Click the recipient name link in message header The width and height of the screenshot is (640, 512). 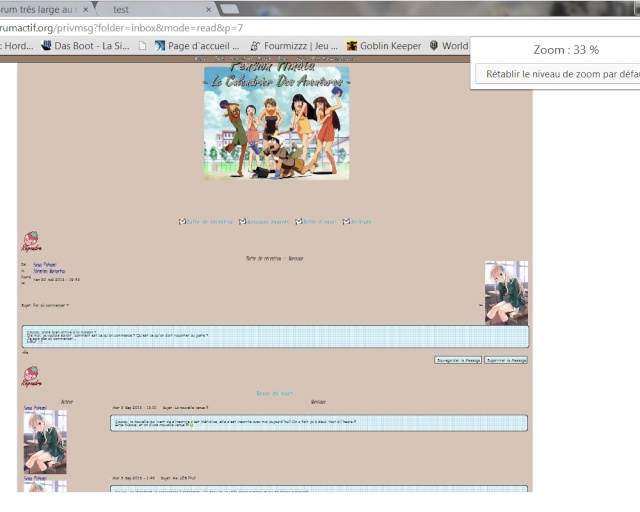49,271
